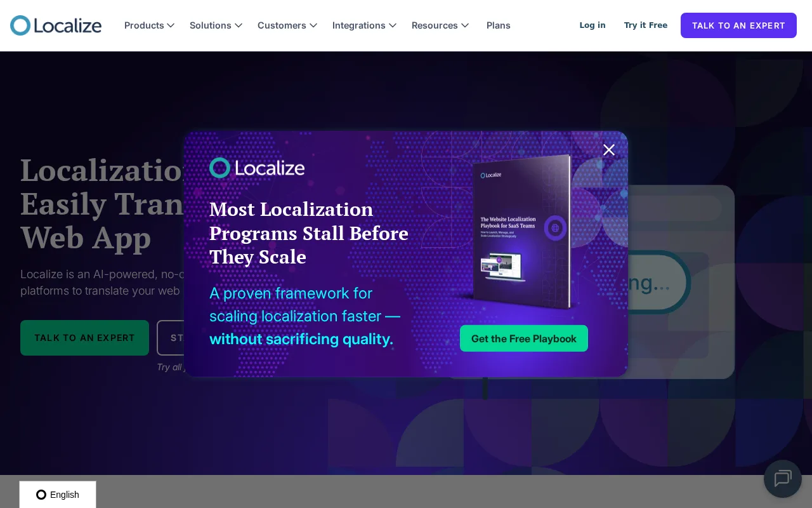
Task: Click the Try it Free link
Action: pos(646,25)
